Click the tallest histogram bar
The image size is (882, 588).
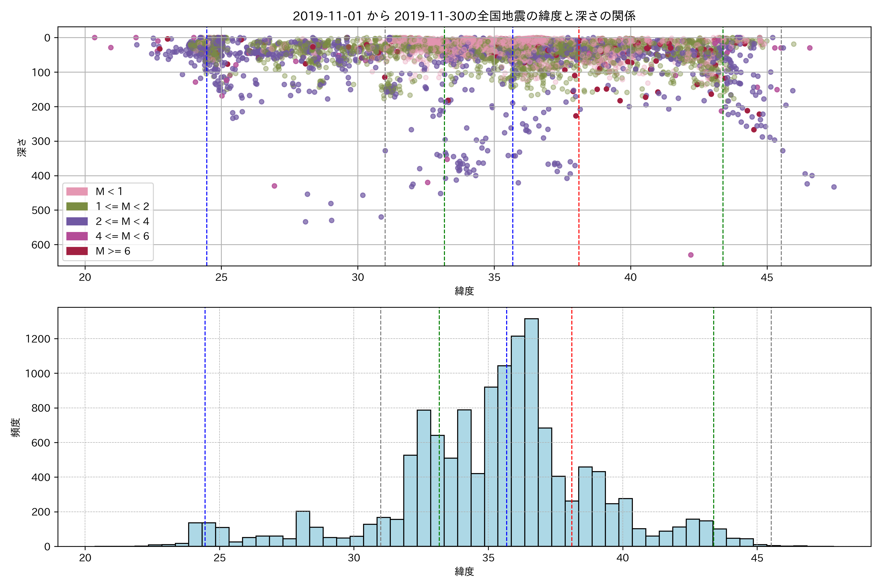pos(531,431)
